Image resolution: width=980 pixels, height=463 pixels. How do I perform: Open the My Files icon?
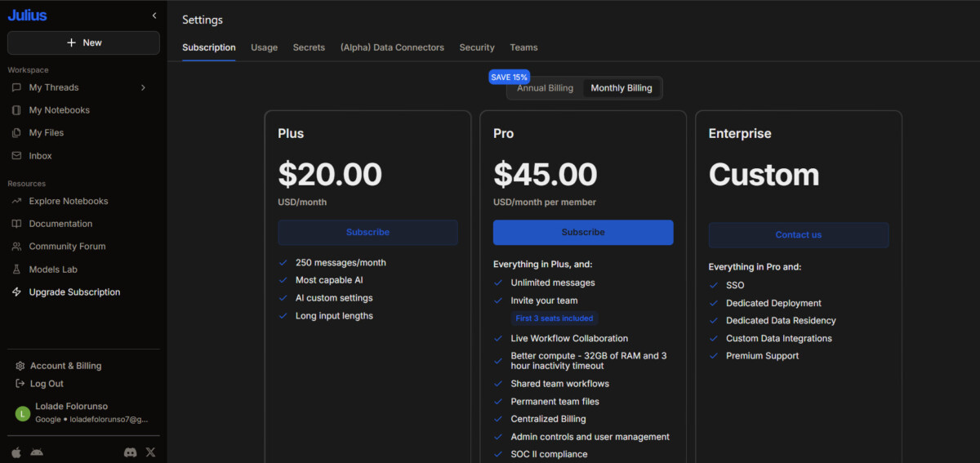(x=16, y=132)
